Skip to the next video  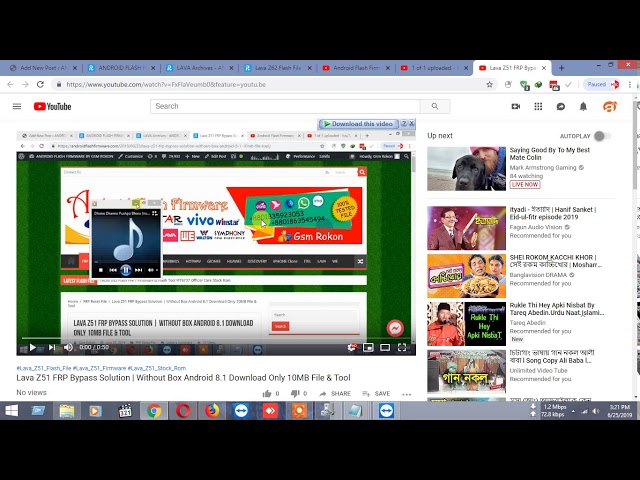[51, 347]
